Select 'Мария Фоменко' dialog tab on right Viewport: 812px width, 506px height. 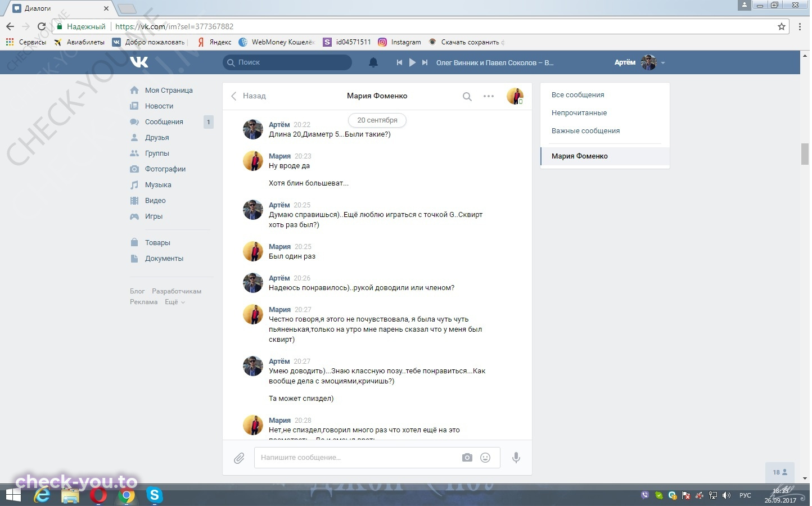click(605, 156)
